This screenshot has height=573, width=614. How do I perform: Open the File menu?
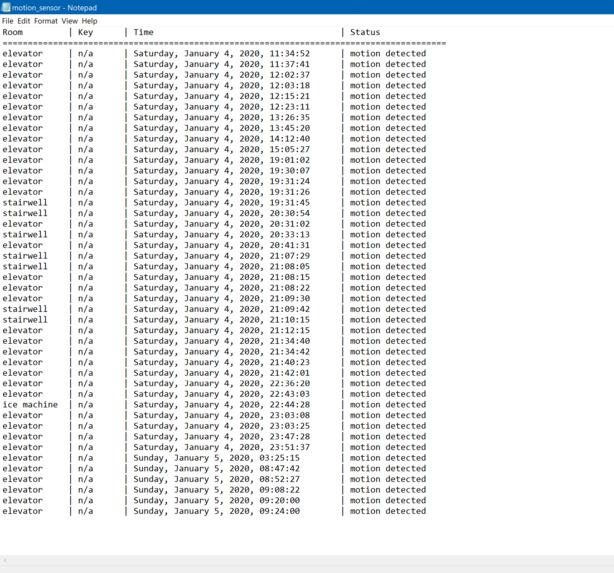tap(7, 21)
